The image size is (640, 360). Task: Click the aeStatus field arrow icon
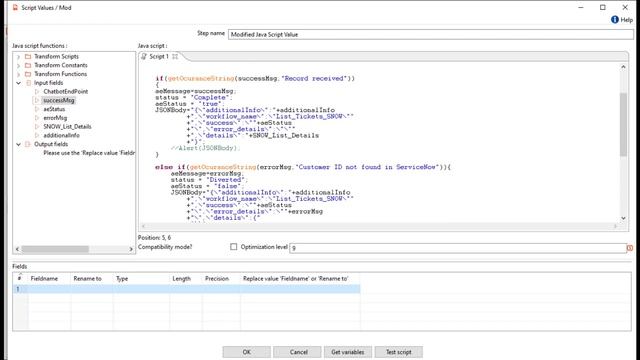37,109
